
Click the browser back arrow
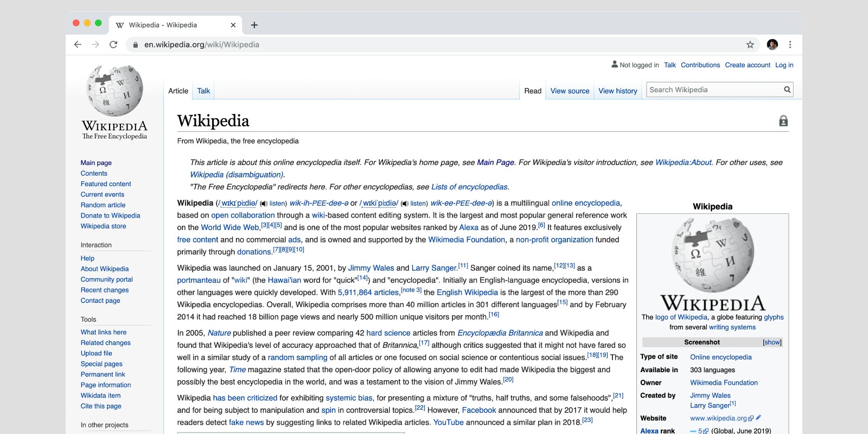tap(78, 44)
